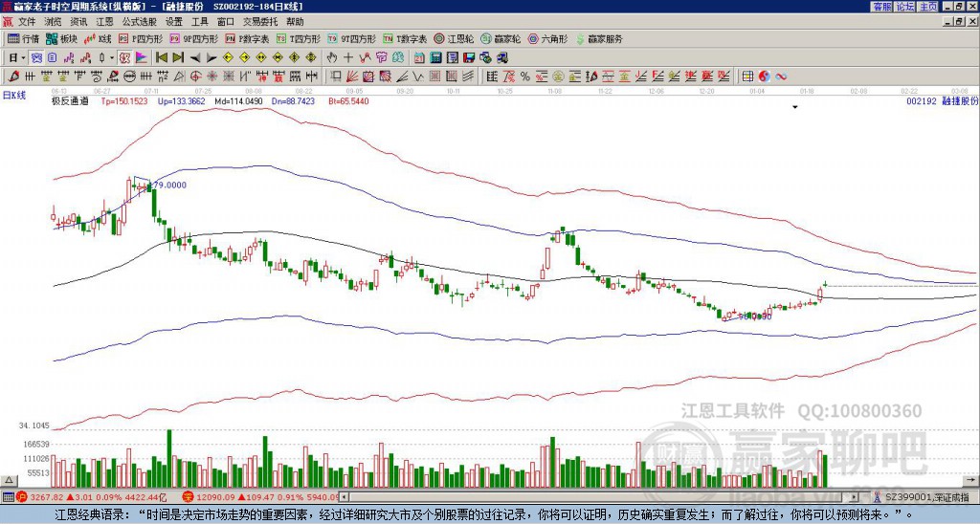Open the colored grid table icon

[747, 76]
